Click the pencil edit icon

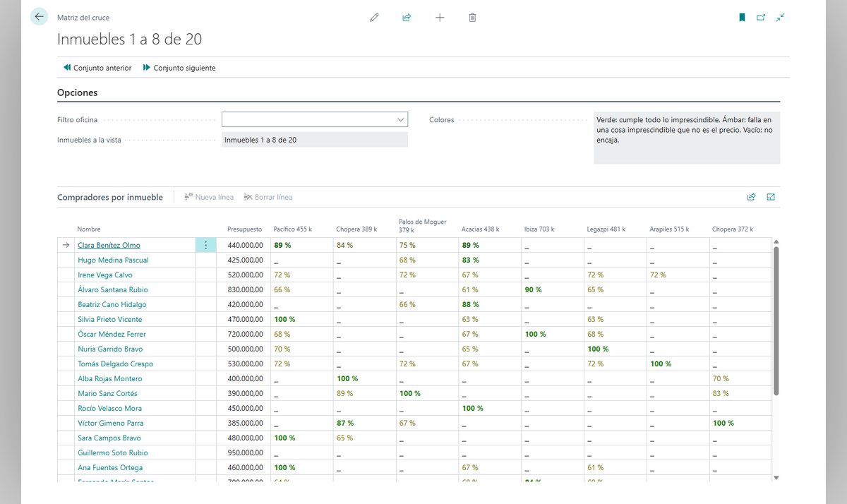(x=374, y=18)
